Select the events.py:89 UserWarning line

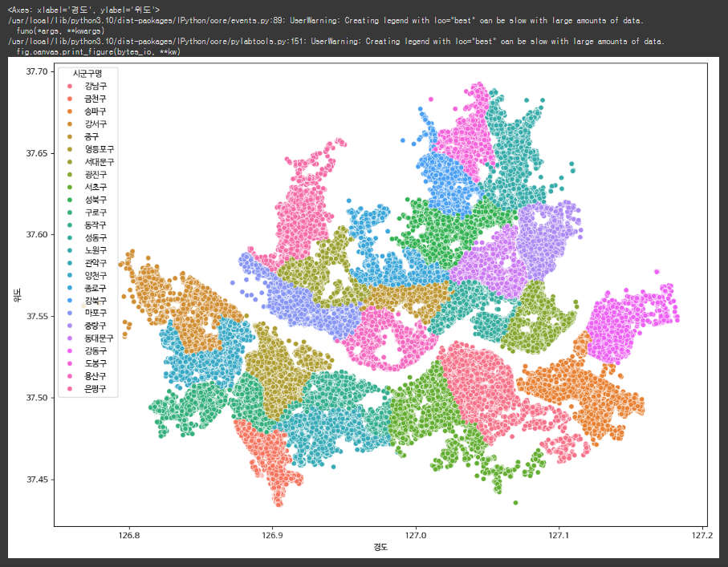[325, 20]
